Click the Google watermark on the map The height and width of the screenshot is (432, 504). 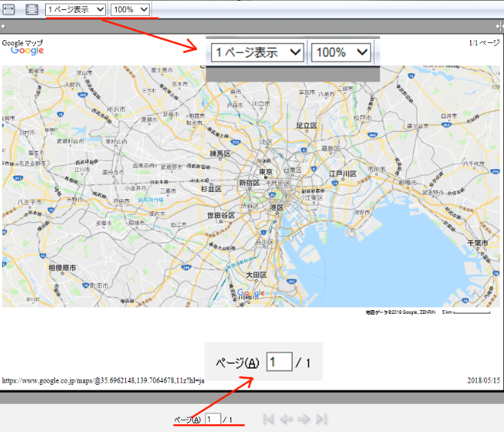251,293
